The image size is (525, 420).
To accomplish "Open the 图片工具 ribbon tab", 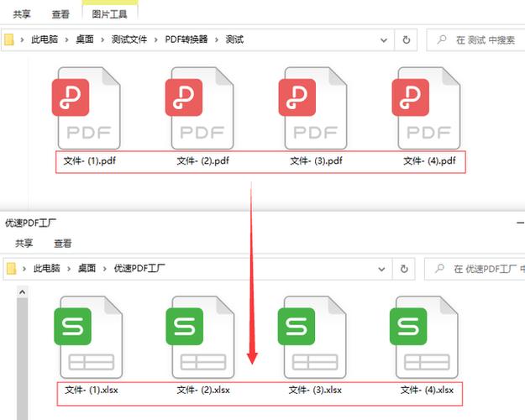I will pos(110,14).
